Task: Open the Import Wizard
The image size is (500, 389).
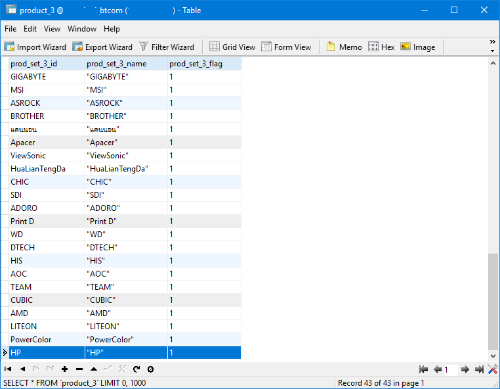Action: [x=35, y=47]
